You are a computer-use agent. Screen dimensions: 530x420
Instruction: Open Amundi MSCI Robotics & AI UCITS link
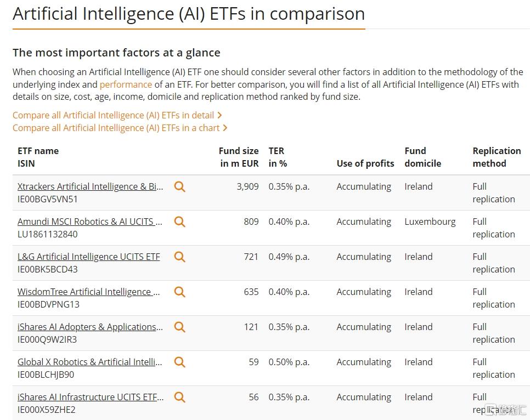pyautogui.click(x=90, y=222)
